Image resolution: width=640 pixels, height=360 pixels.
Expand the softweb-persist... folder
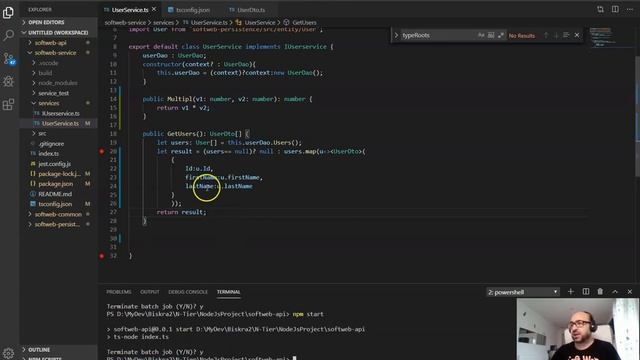click(x=58, y=224)
